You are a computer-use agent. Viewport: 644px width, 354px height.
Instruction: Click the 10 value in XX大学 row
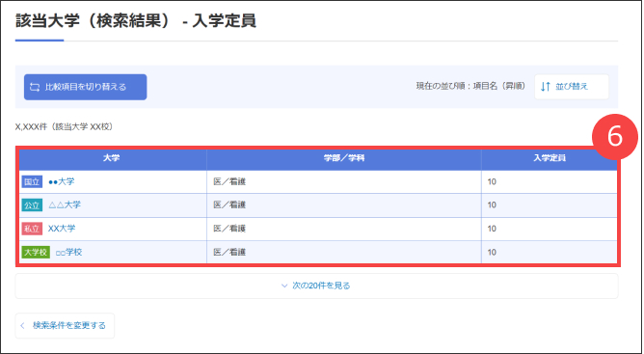[492, 229]
